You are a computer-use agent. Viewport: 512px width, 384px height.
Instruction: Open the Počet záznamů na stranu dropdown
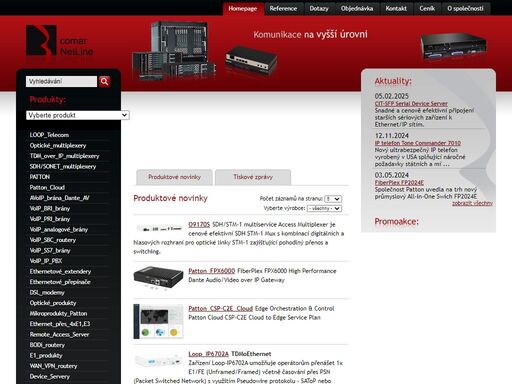(x=333, y=199)
